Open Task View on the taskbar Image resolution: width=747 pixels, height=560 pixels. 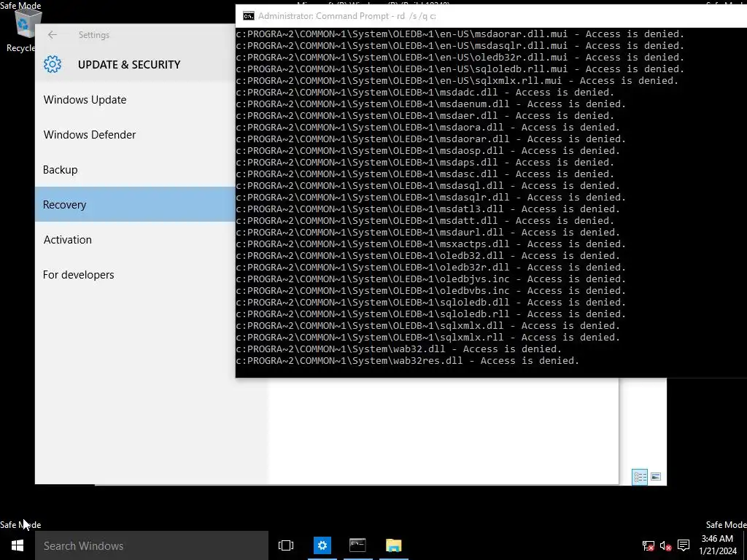[x=286, y=545]
